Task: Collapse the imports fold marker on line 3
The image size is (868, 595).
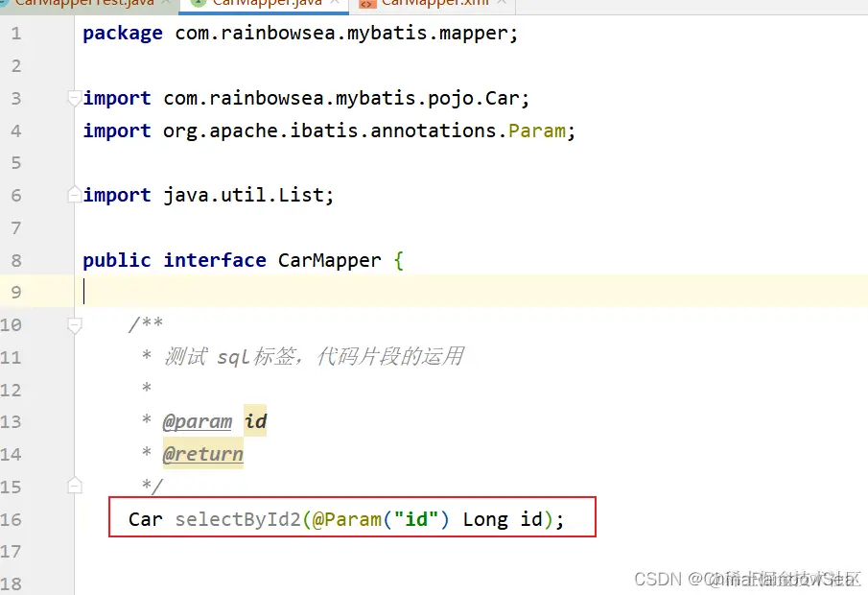Action: click(74, 99)
